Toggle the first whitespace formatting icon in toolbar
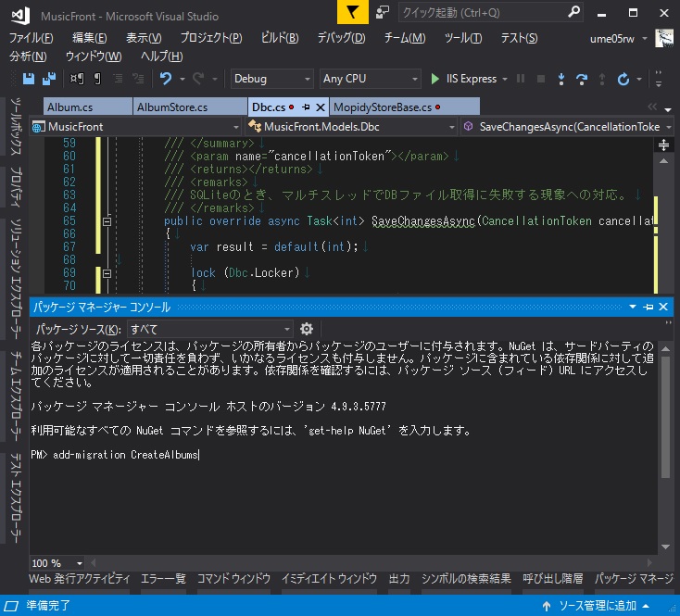680x616 pixels. [x=77, y=79]
